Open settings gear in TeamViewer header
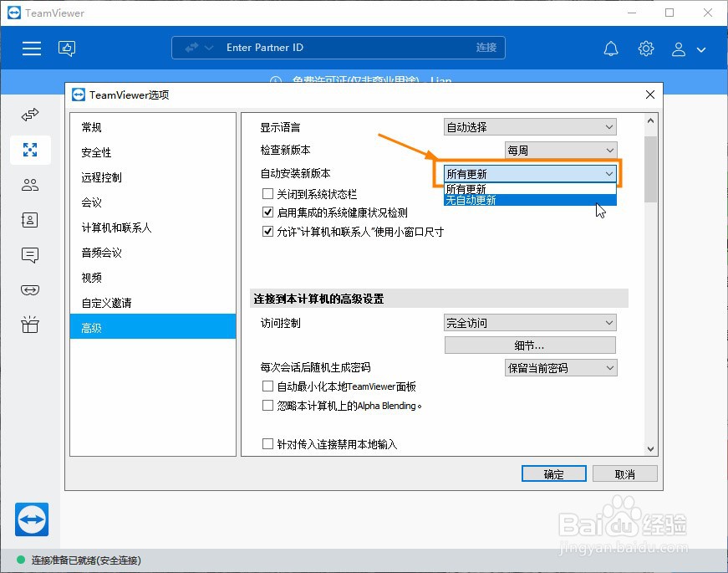 (646, 49)
